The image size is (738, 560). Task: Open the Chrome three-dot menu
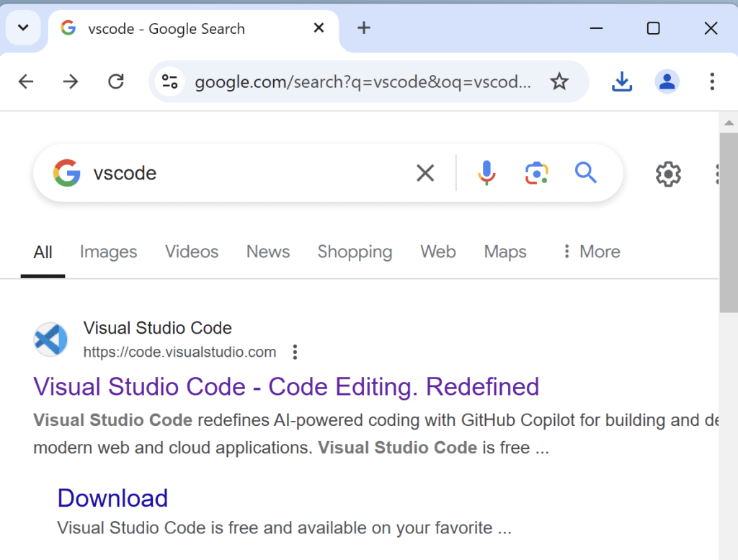coord(712,82)
